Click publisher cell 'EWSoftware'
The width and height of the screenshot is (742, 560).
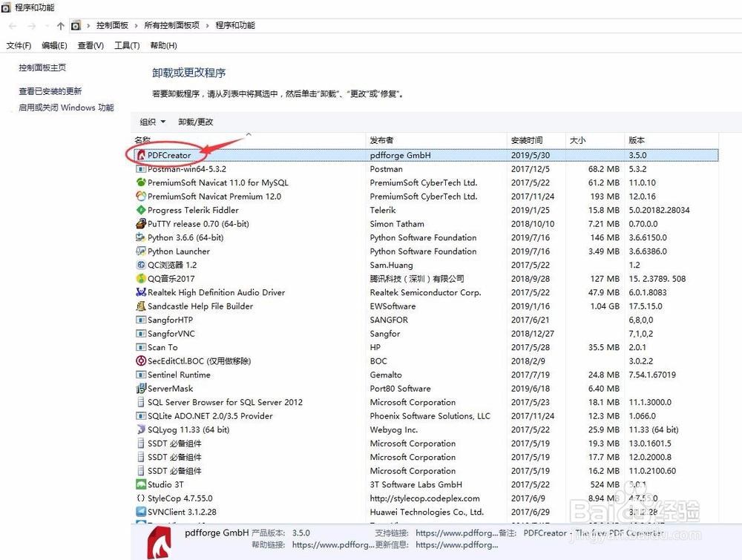click(393, 306)
